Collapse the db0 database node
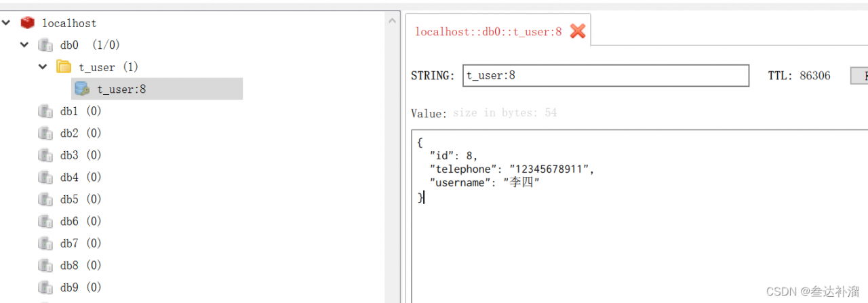 [x=24, y=45]
